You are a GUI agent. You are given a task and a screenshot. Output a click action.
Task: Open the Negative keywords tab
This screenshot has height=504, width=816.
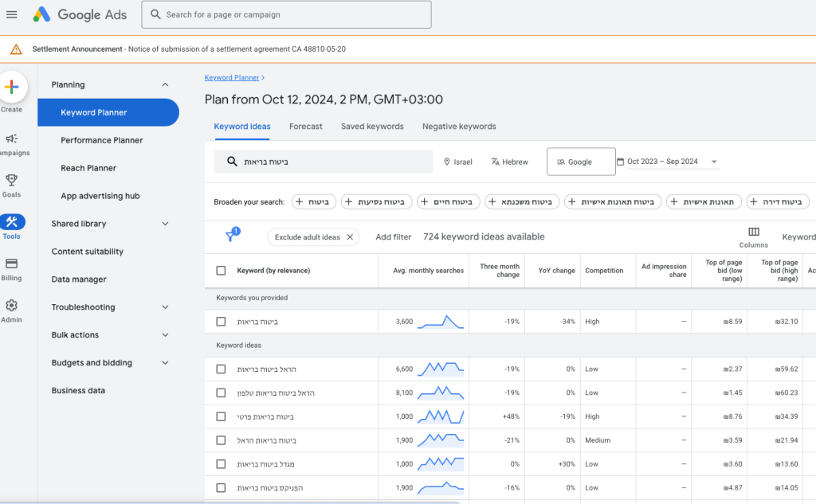click(x=459, y=127)
